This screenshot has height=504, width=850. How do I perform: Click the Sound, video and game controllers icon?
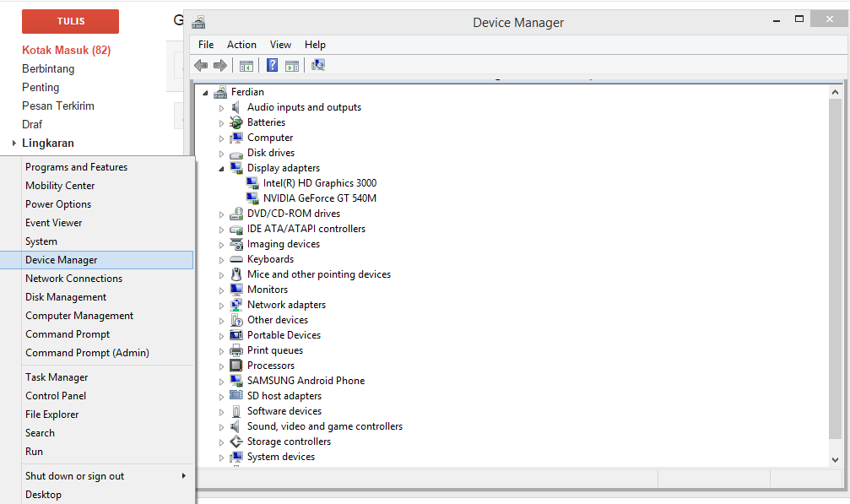(236, 426)
